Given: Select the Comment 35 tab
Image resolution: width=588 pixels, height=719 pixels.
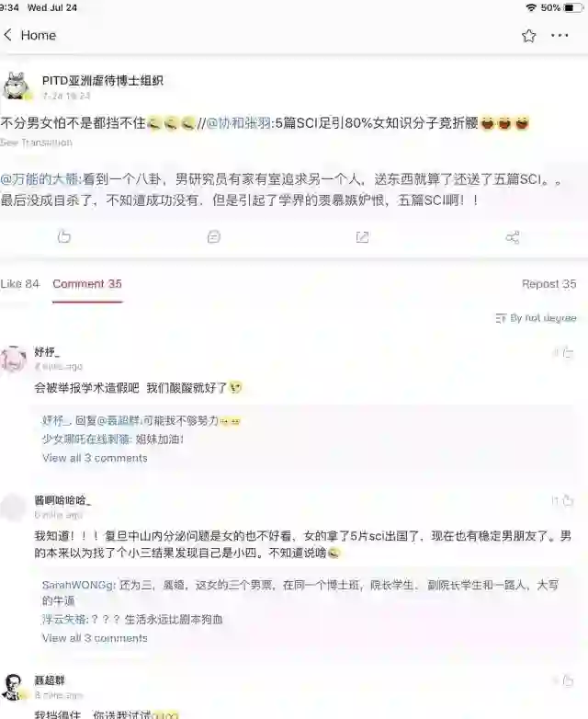Looking at the screenshot, I should click(x=87, y=284).
